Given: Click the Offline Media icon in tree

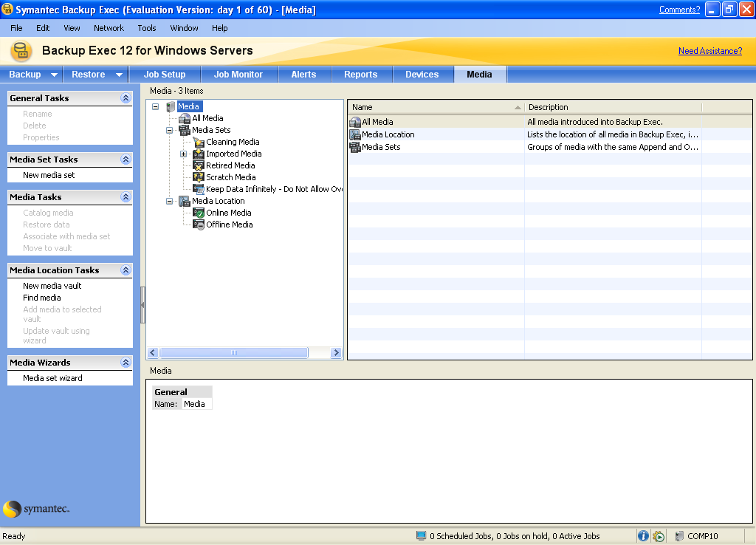Looking at the screenshot, I should coord(199,224).
